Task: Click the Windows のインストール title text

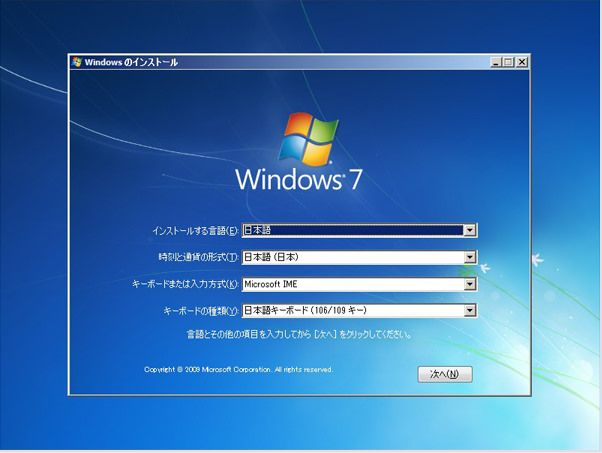Action: pyautogui.click(x=131, y=62)
